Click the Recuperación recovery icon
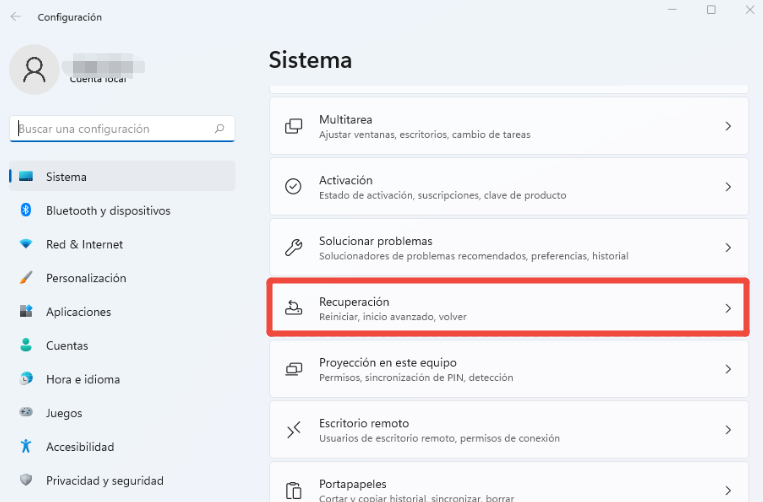763x502 pixels. [293, 308]
